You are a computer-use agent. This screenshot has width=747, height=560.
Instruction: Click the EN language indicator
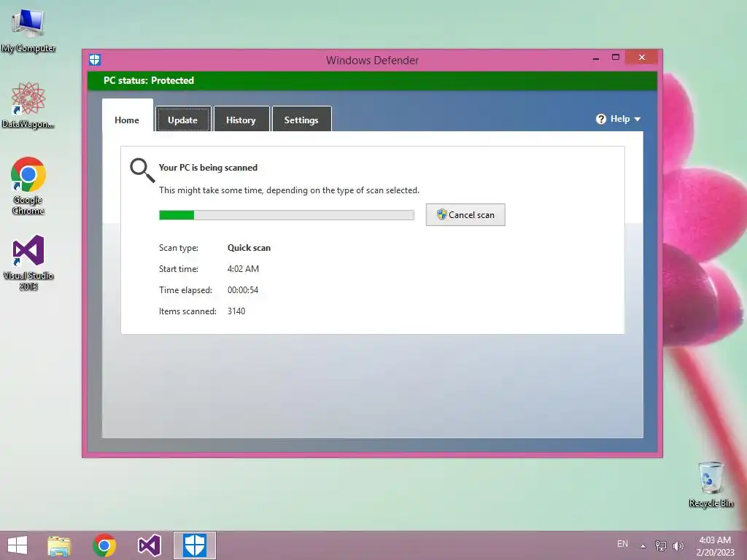[x=622, y=544]
